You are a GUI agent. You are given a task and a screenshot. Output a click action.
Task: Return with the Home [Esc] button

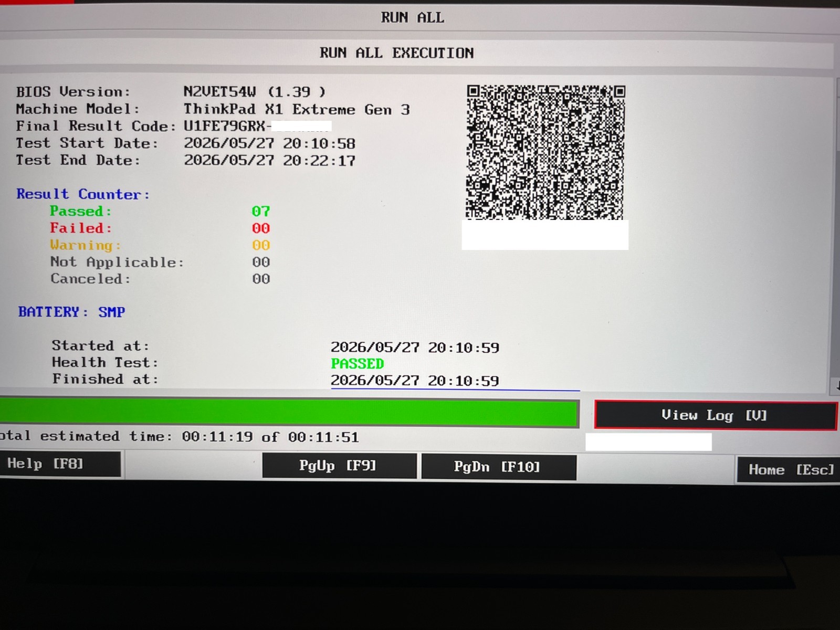pyautogui.click(x=788, y=470)
